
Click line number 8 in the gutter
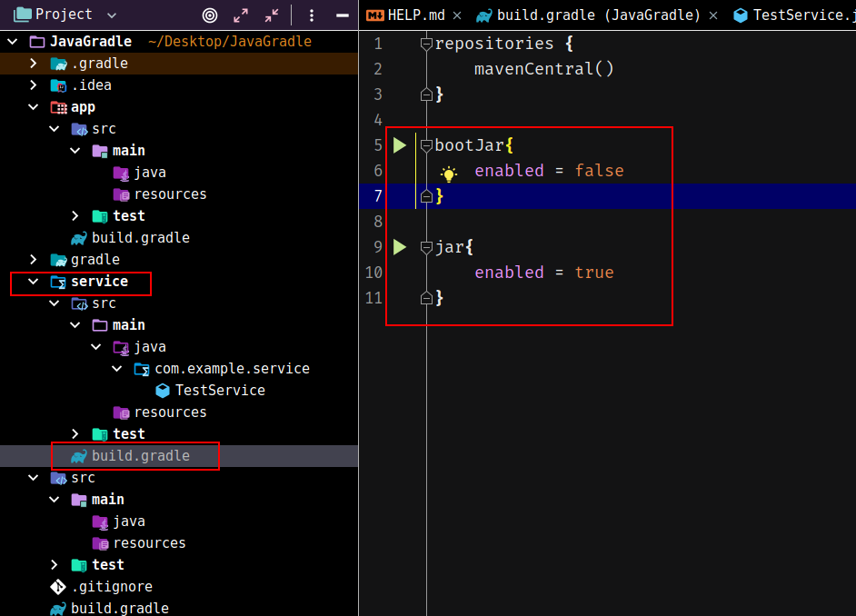click(377, 222)
